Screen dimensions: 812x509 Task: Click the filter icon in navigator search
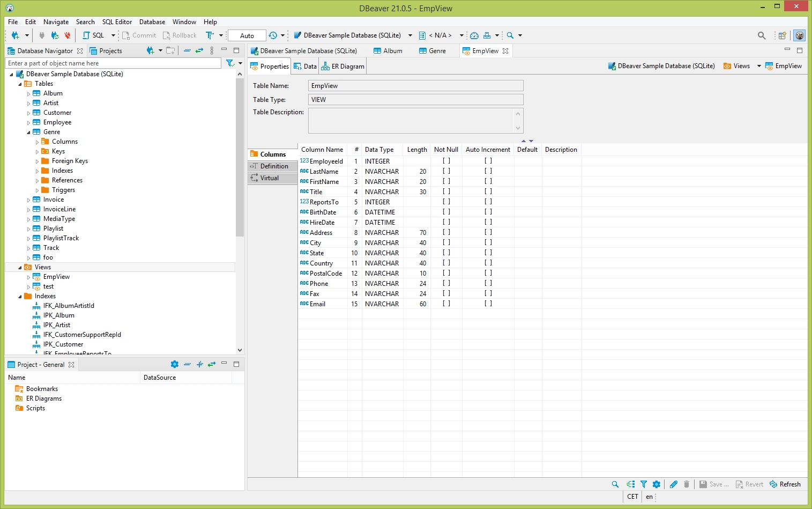pyautogui.click(x=230, y=63)
